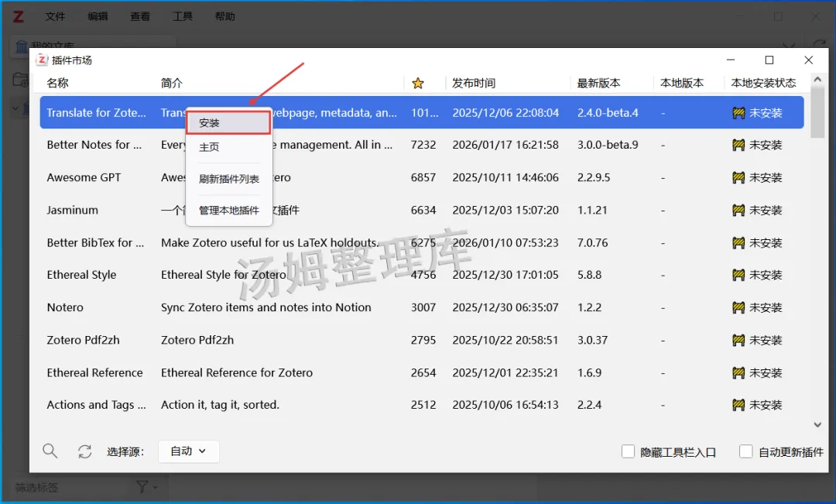Click the search magnifier icon in plugin market
Viewport: 836px width, 504px height.
pyautogui.click(x=50, y=451)
